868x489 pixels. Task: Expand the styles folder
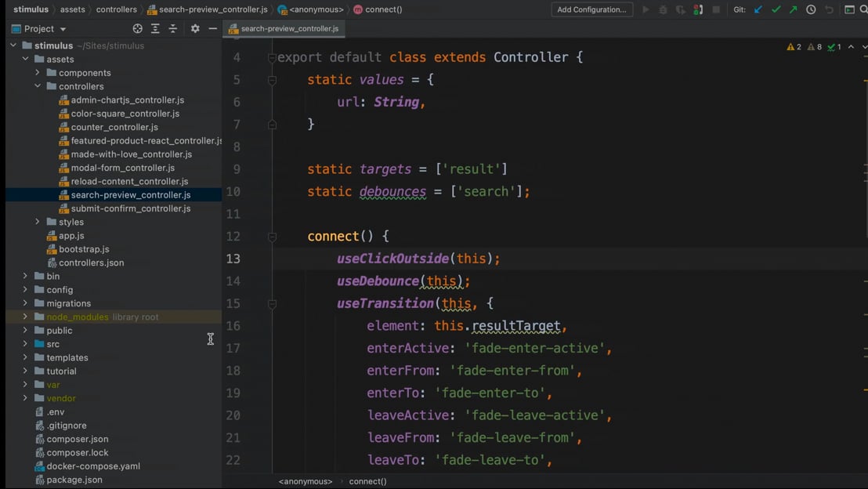point(38,222)
